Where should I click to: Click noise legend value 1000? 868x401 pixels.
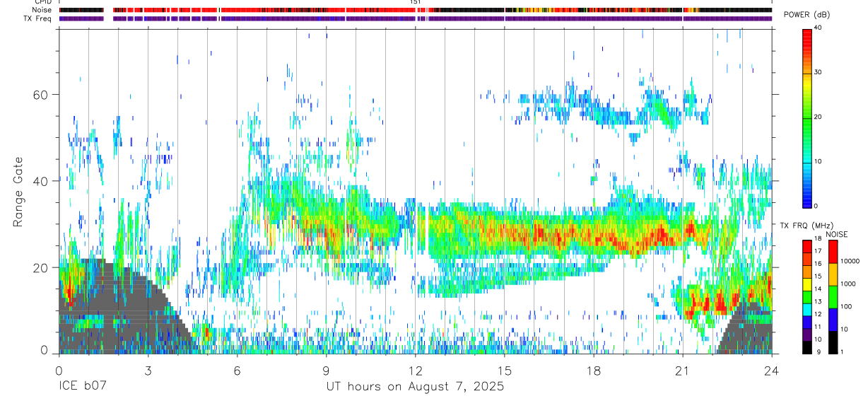point(848,284)
